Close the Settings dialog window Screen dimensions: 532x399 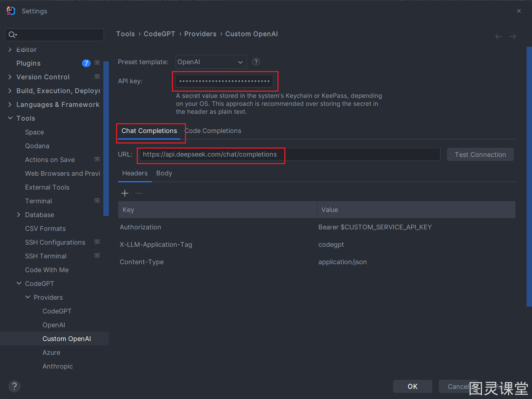pos(519,11)
